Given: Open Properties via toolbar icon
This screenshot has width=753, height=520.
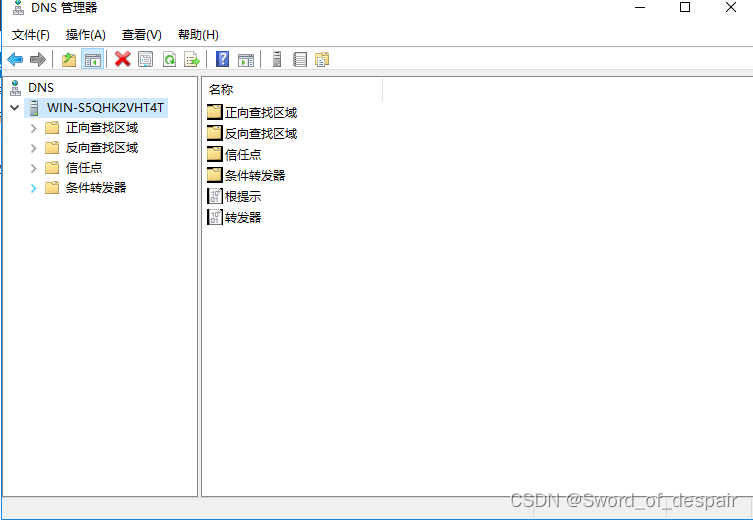Looking at the screenshot, I should click(x=146, y=60).
